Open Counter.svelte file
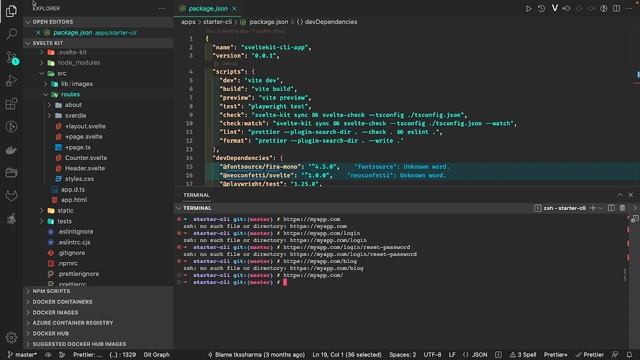Viewport: 640px width, 360px height. pyautogui.click(x=98, y=158)
